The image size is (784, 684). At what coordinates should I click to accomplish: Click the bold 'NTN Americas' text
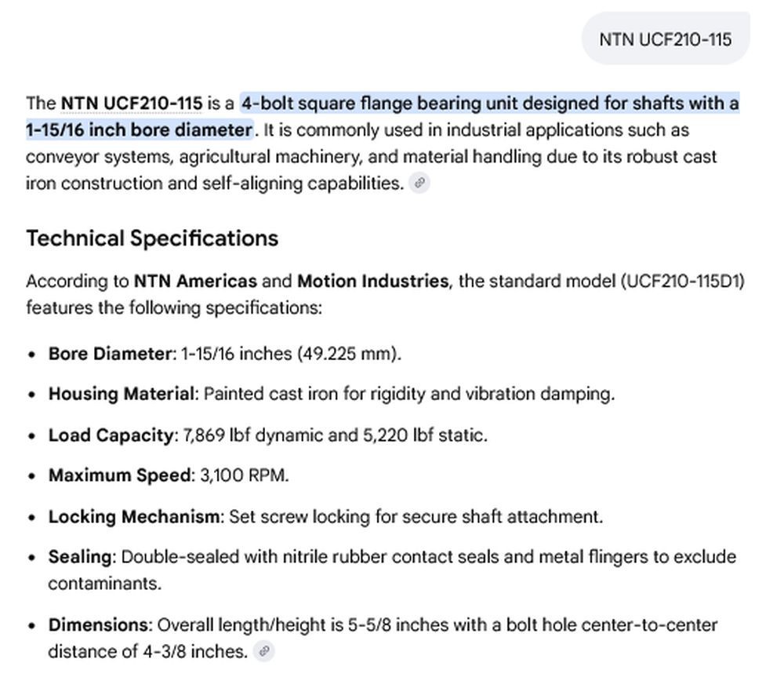click(195, 281)
